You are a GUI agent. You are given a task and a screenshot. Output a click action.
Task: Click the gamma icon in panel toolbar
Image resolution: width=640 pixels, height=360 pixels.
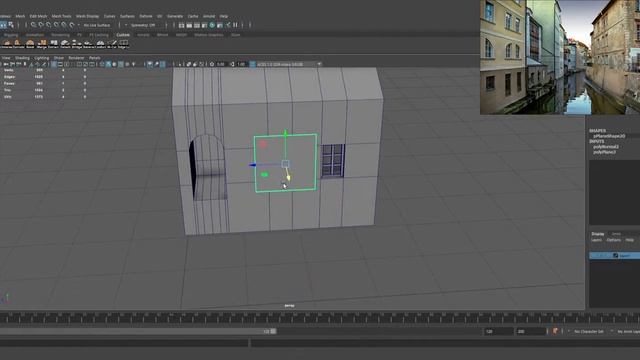click(x=232, y=64)
